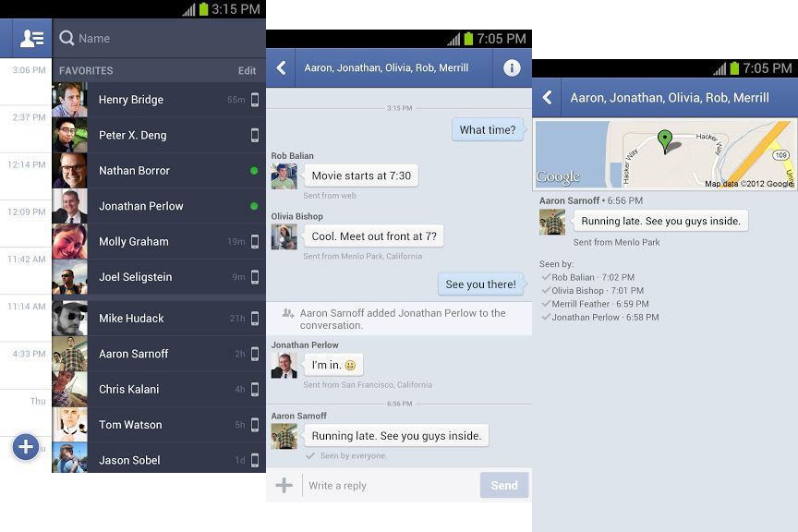Select the 'See you there!' bubble
Viewport: 798px width, 532px height.
pos(481,284)
